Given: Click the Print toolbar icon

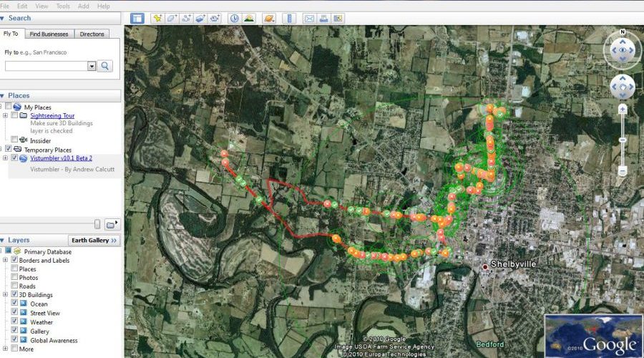Looking at the screenshot, I should pyautogui.click(x=323, y=18).
